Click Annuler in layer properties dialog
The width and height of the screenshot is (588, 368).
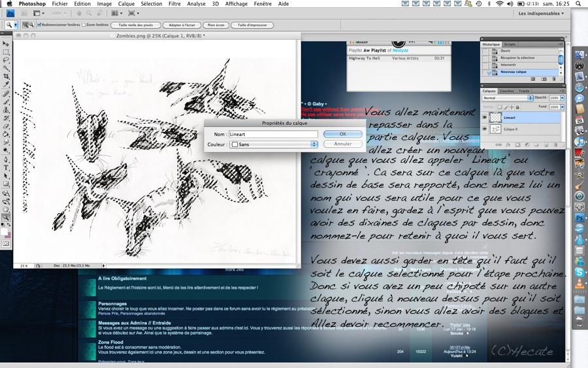343,144
